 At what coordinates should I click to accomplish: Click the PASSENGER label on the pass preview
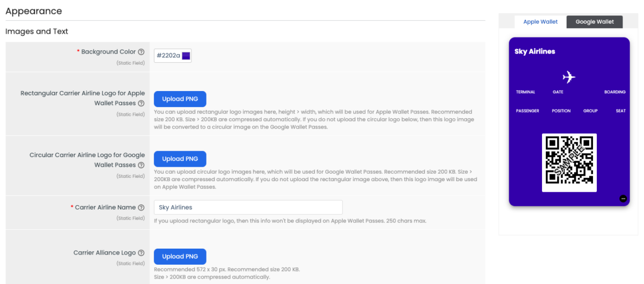pos(528,111)
